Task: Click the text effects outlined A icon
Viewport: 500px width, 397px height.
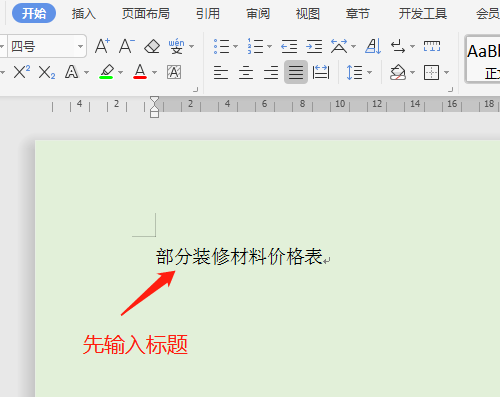Action: click(72, 72)
